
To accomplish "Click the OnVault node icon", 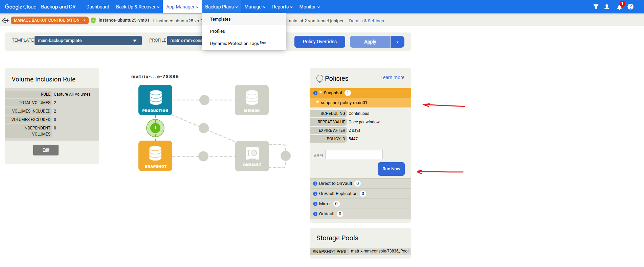I will (x=252, y=156).
